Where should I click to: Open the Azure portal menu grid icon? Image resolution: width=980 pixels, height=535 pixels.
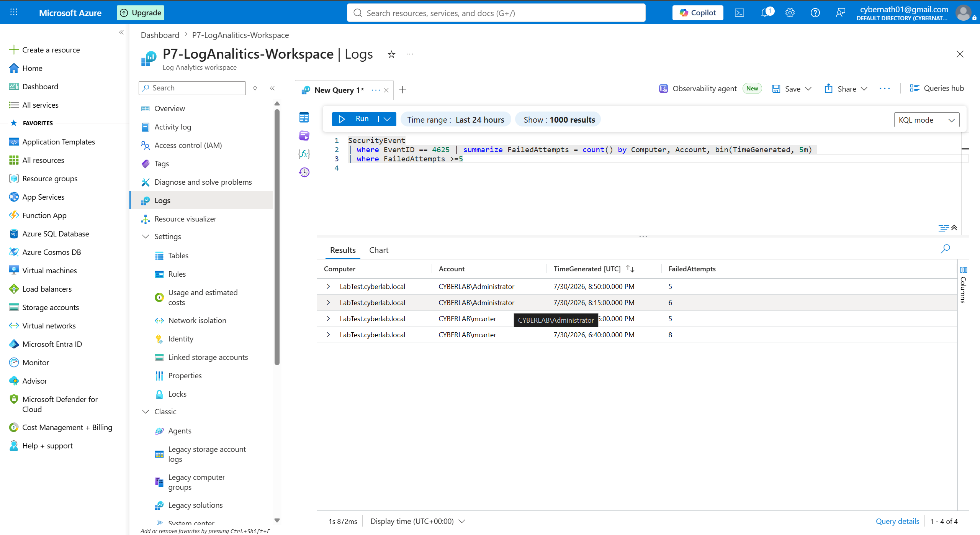tap(14, 12)
